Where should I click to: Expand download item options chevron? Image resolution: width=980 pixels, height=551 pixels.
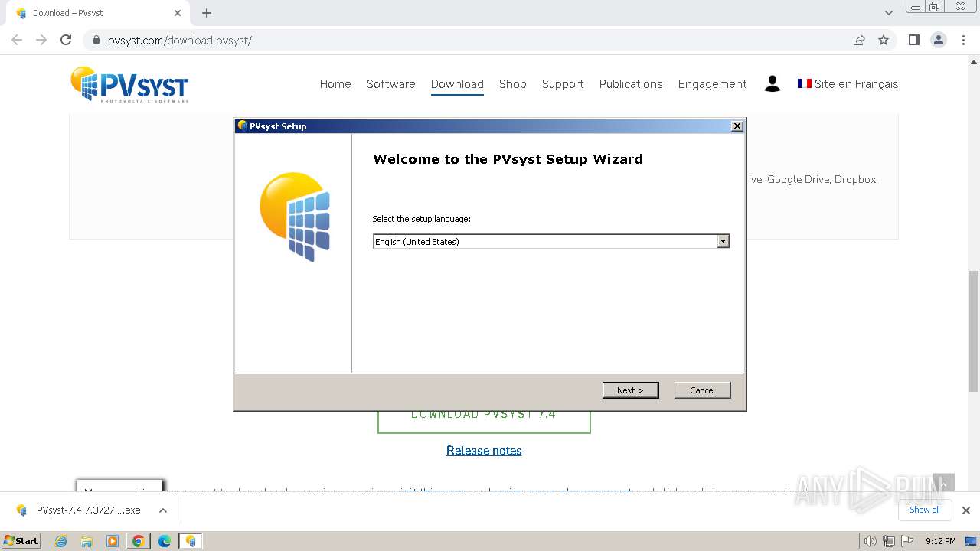(163, 510)
